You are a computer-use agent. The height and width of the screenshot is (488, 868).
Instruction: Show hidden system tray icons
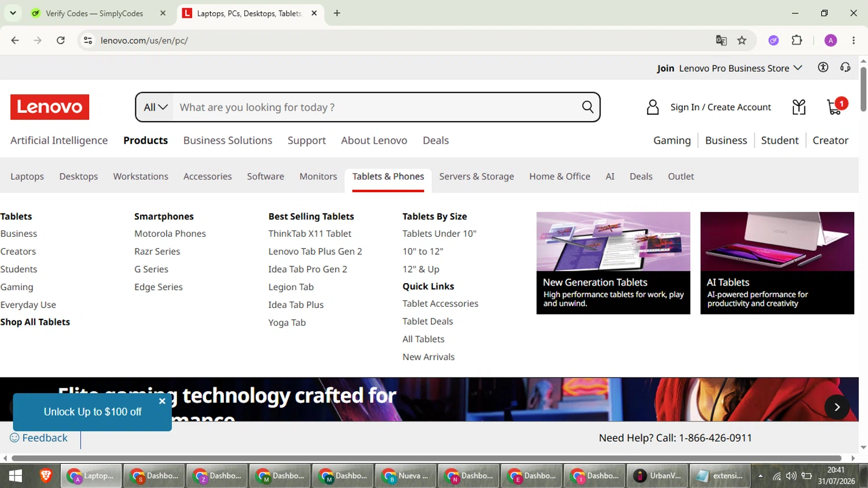pyautogui.click(x=760, y=476)
